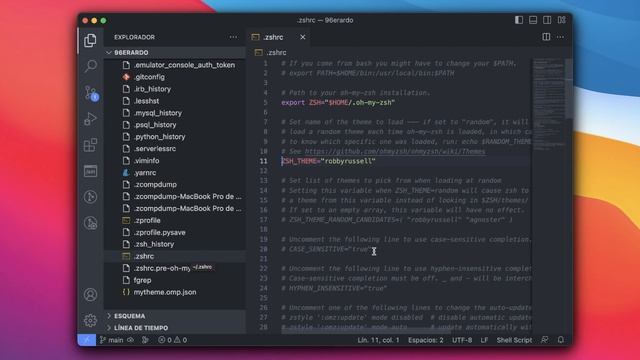The width and height of the screenshot is (640, 360).
Task: Click LF end-of-line selector
Action: click(x=484, y=340)
